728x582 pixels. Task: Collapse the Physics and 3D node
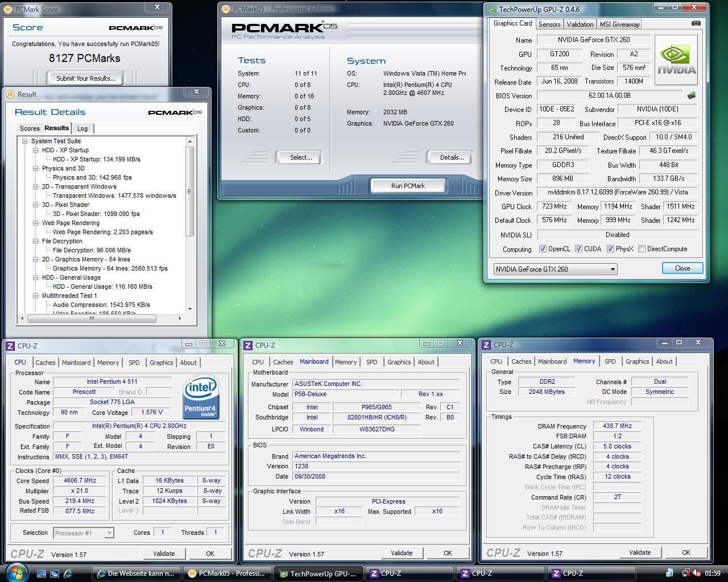tap(36, 168)
